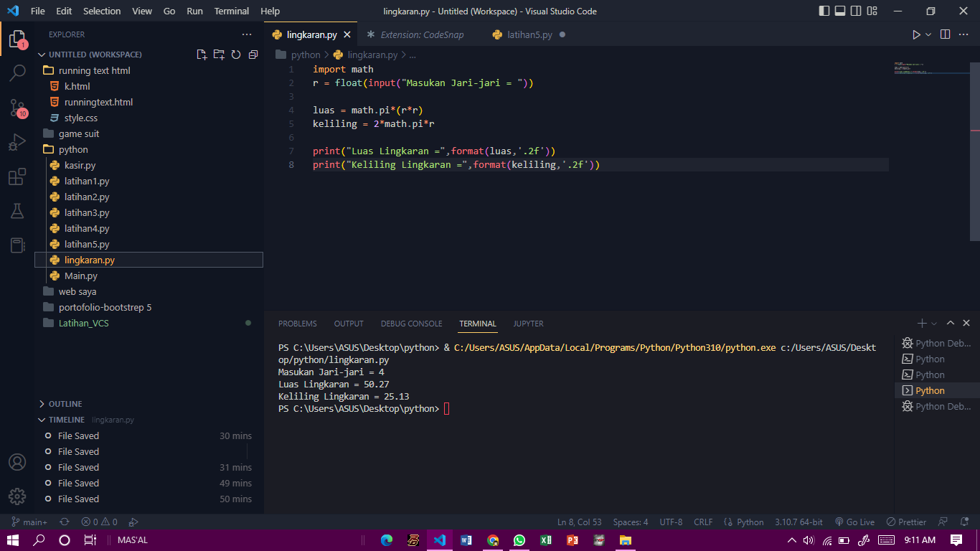Open the Terminal menu
The image size is (980, 551).
point(231,11)
